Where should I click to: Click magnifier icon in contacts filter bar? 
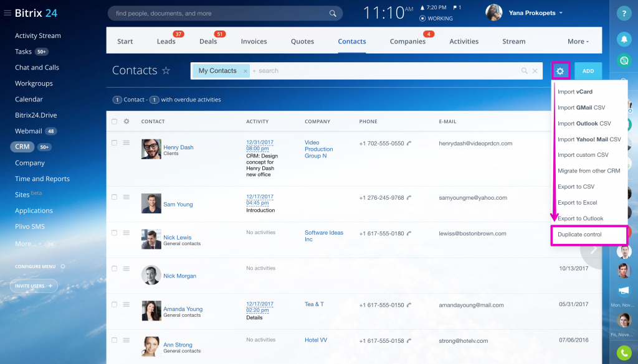525,71
